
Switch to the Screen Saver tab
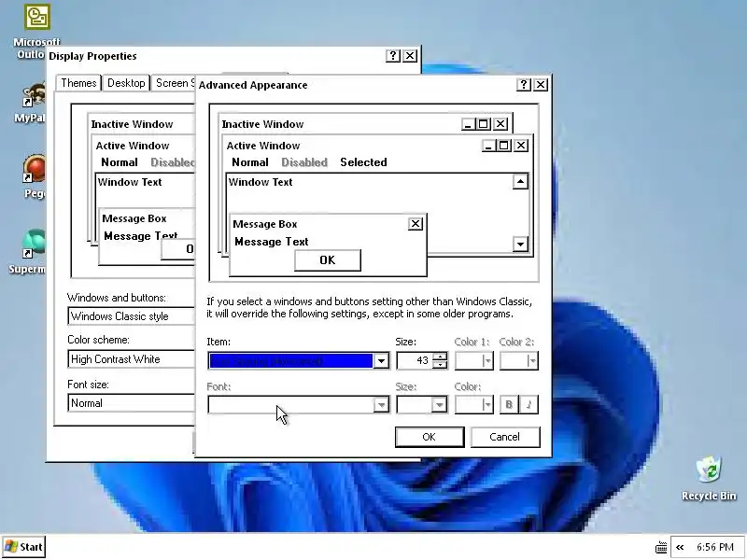pos(174,83)
